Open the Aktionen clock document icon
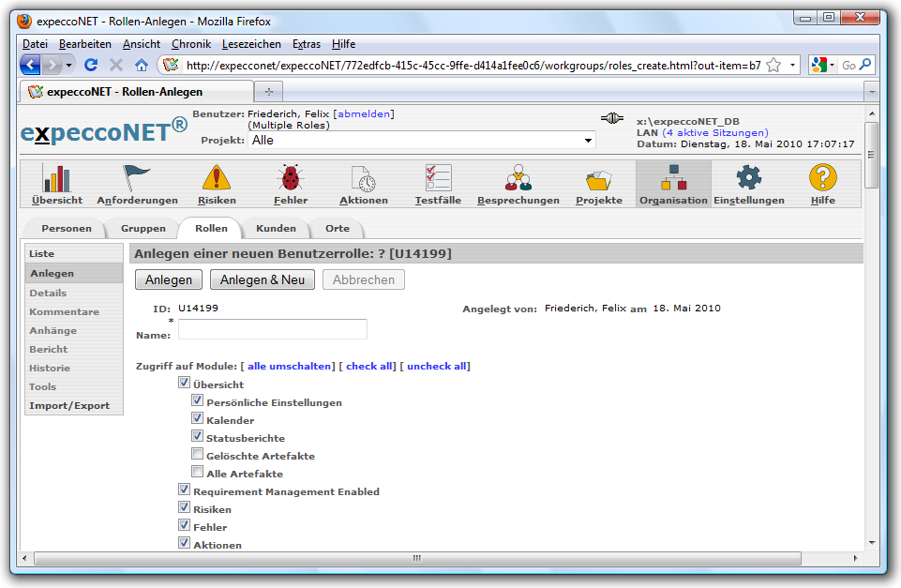 (363, 178)
